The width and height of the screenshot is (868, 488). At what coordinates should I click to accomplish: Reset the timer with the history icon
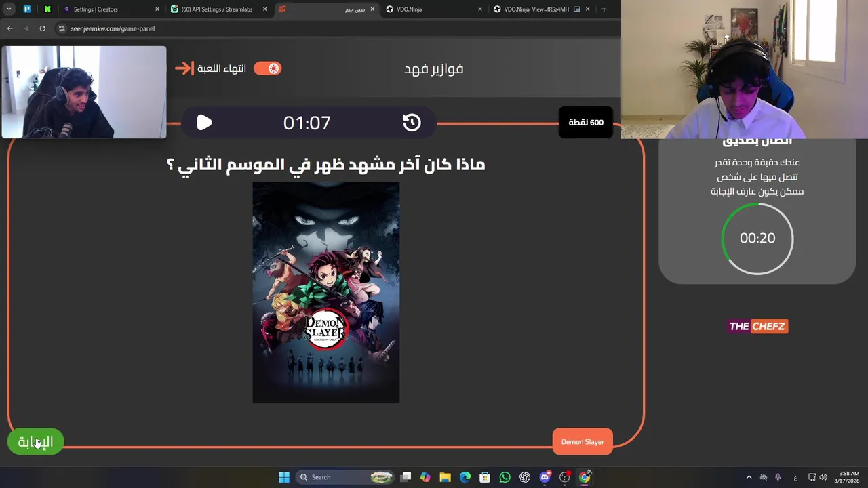coord(412,123)
